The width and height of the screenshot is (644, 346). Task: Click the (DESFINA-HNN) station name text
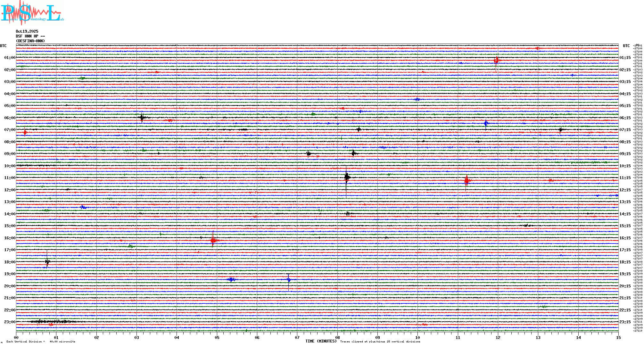(x=30, y=41)
